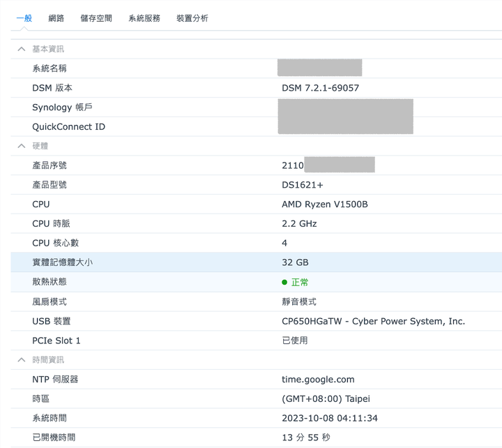The image size is (502, 448).
Task: Click the CPU label in the hardware section
Action: click(41, 204)
